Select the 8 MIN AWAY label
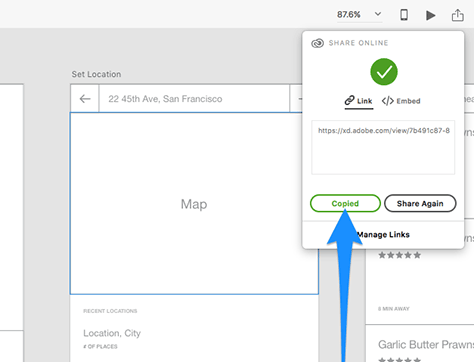This screenshot has width=474, height=362. point(394,309)
